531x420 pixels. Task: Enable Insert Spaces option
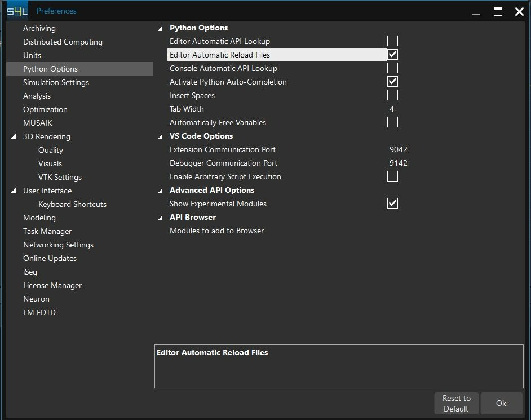point(392,95)
